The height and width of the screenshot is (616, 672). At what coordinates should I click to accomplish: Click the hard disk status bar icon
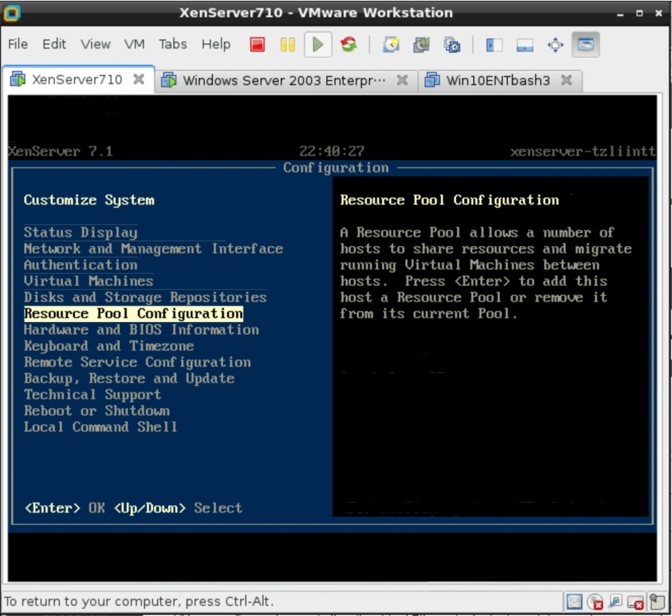574,602
